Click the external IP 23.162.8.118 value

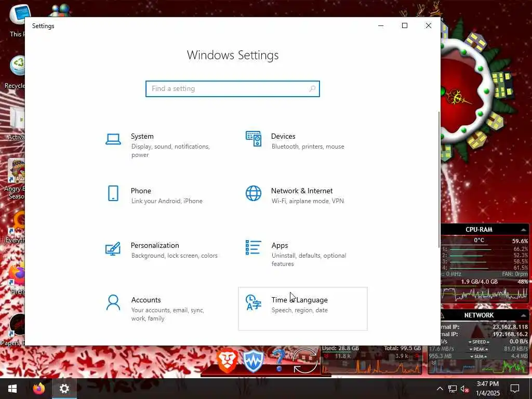pos(510,327)
